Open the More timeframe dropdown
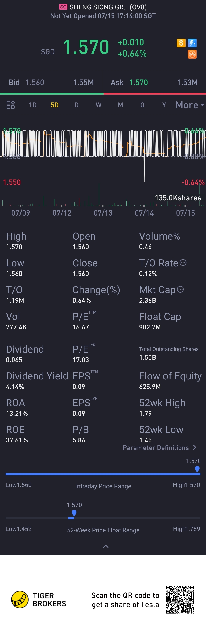206x644 pixels. pyautogui.click(x=190, y=105)
